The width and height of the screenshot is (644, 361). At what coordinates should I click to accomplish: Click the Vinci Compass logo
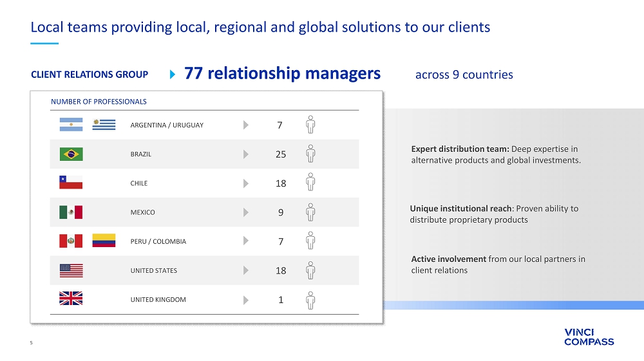click(589, 337)
